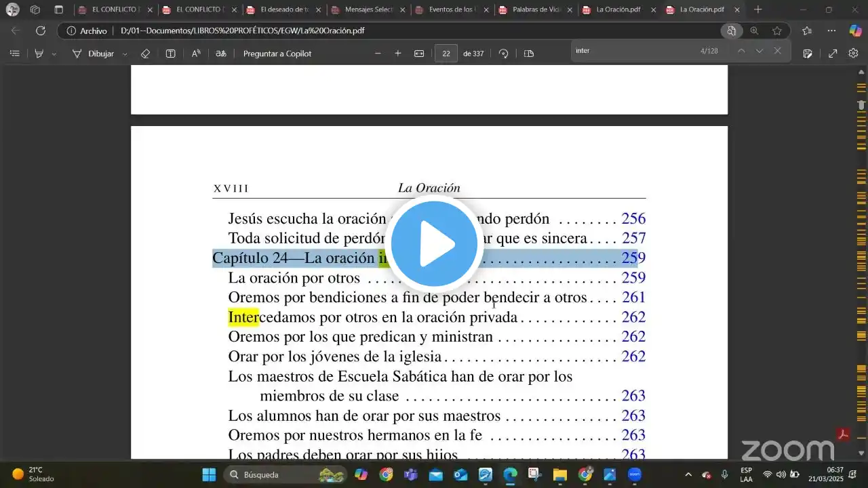Open the Zoom app from taskbar
Image resolution: width=868 pixels, height=488 pixels.
pyautogui.click(x=634, y=474)
